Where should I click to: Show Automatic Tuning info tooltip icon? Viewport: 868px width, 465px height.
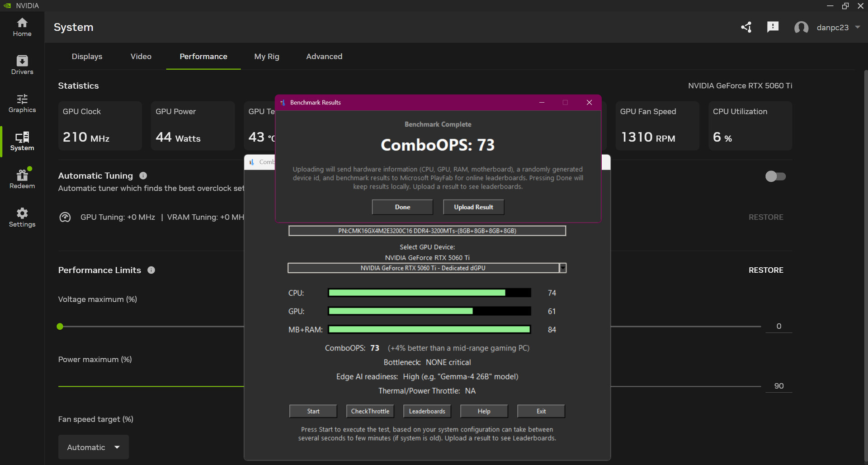point(143,176)
